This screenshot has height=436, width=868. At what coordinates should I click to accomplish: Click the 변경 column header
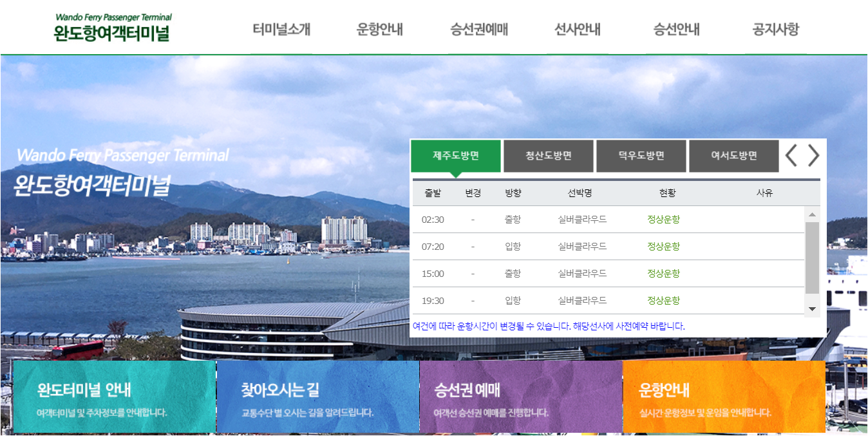tap(473, 193)
